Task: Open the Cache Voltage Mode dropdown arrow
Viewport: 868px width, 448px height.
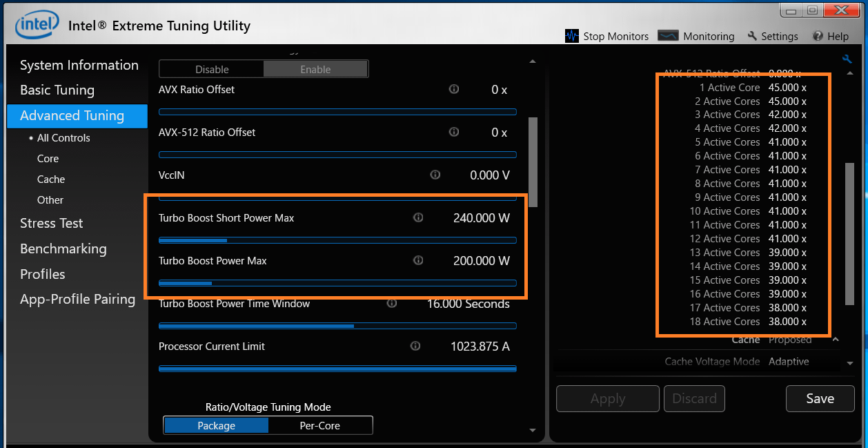Action: pos(849,362)
